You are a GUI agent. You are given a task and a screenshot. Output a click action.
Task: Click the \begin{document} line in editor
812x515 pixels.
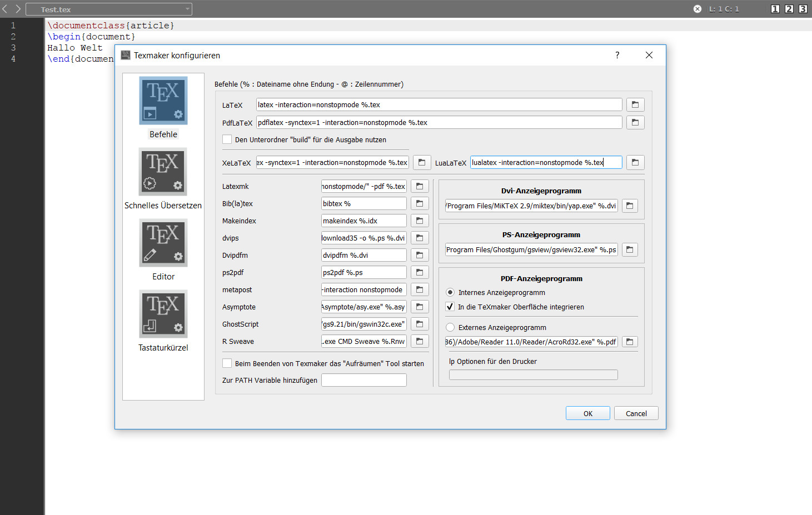pyautogui.click(x=91, y=36)
